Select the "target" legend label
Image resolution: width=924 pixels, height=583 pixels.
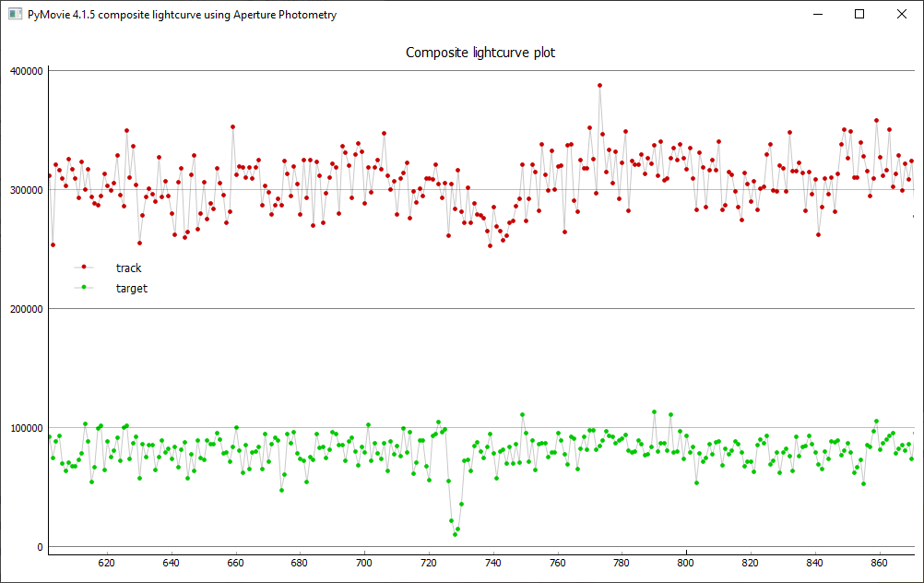[x=132, y=289]
